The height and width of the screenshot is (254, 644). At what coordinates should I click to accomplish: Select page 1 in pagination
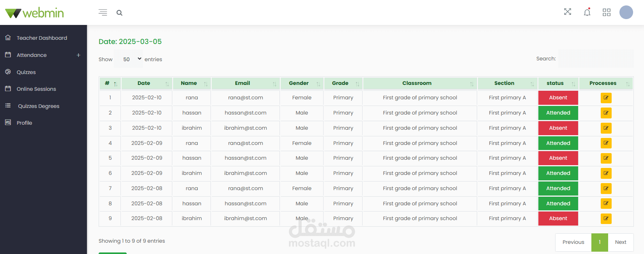(600, 242)
